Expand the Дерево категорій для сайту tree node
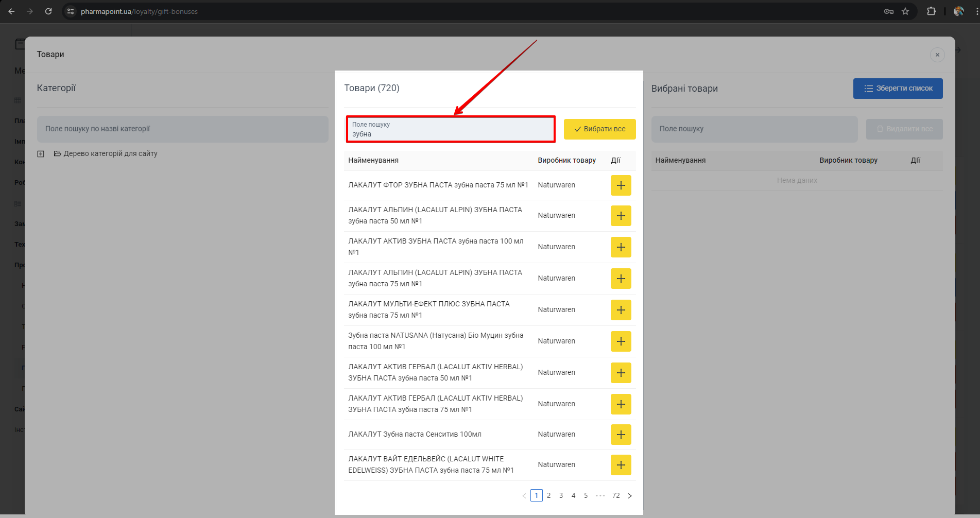Image resolution: width=980 pixels, height=518 pixels. pos(41,154)
